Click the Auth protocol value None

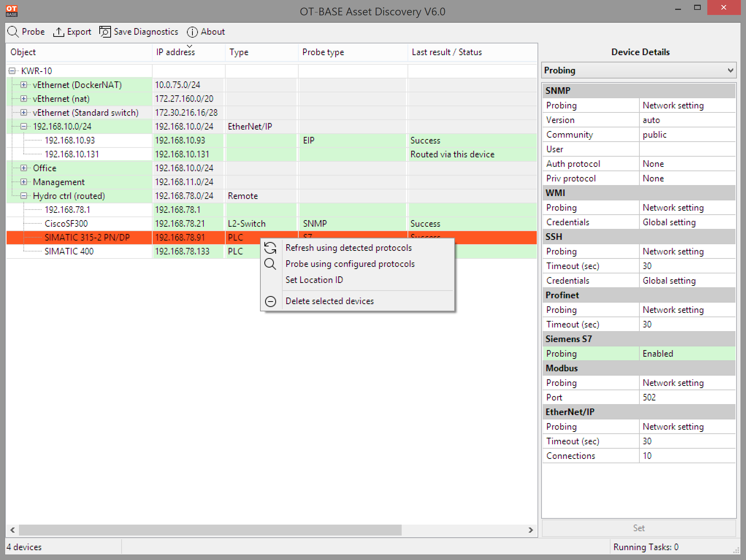click(687, 164)
